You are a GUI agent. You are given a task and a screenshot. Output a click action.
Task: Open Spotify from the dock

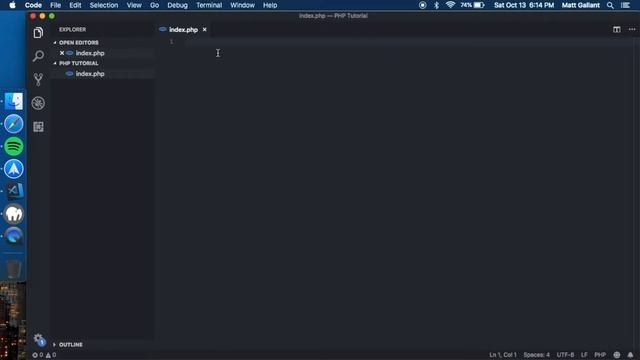14,146
